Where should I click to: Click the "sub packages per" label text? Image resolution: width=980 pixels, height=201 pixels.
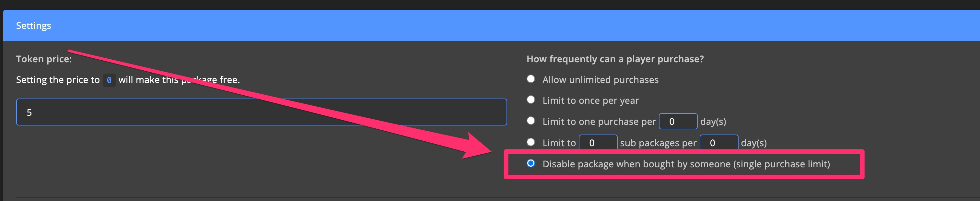pyautogui.click(x=658, y=142)
